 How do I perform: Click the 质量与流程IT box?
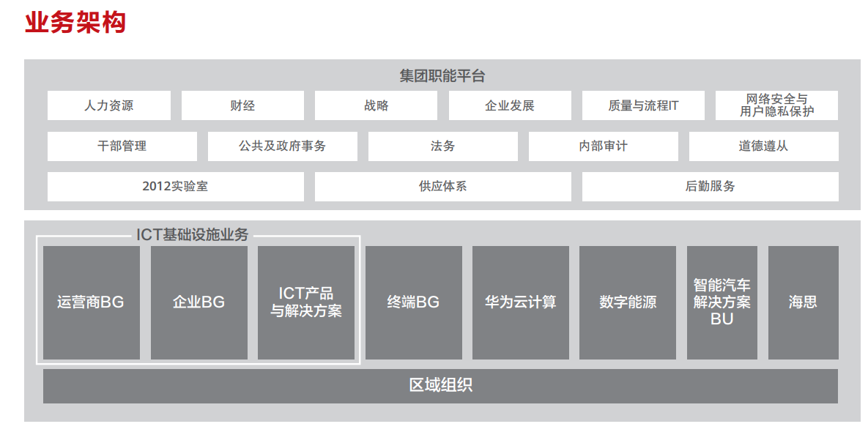[x=643, y=105]
